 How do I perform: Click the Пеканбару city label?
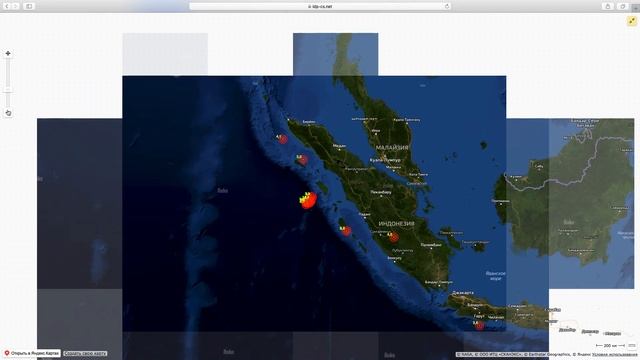(x=381, y=192)
